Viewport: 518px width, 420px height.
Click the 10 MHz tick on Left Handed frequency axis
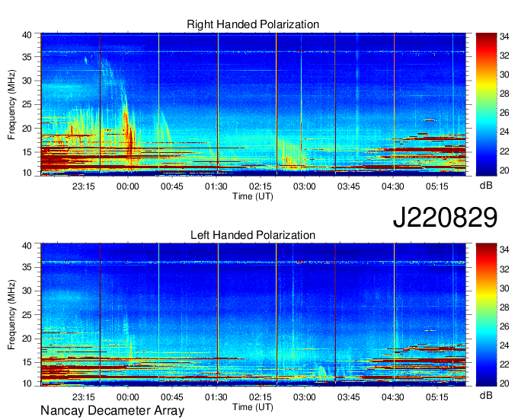27,383
